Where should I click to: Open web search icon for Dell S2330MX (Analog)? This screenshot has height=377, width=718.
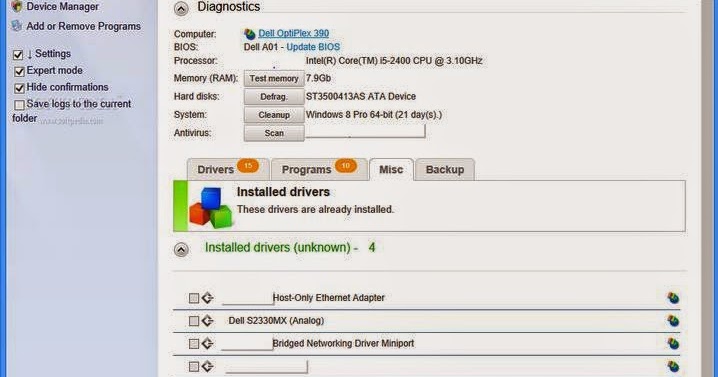673,321
